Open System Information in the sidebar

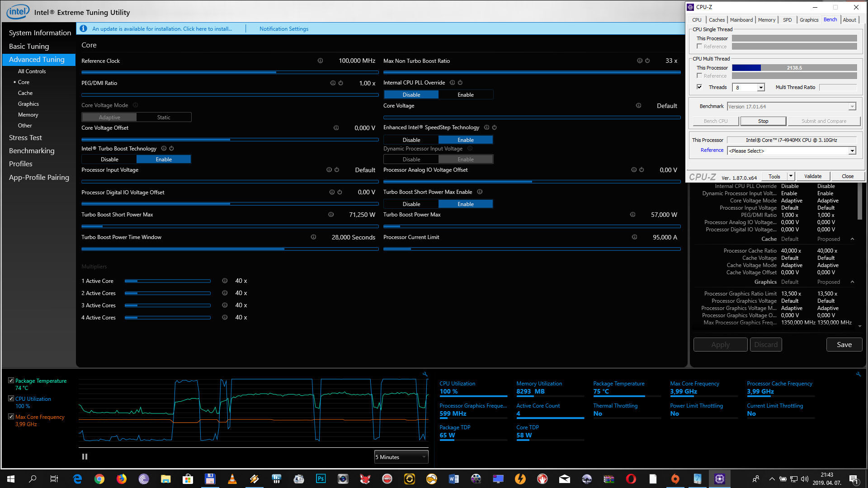tap(40, 33)
